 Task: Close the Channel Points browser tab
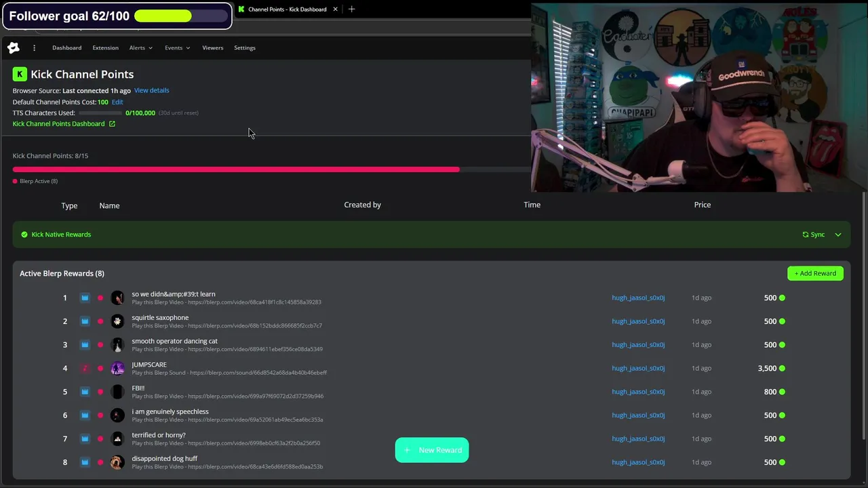335,9
